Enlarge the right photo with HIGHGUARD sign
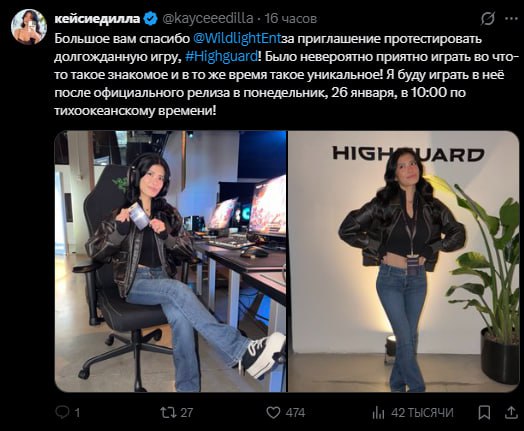Viewport: 524px width, 431px height. pos(404,261)
